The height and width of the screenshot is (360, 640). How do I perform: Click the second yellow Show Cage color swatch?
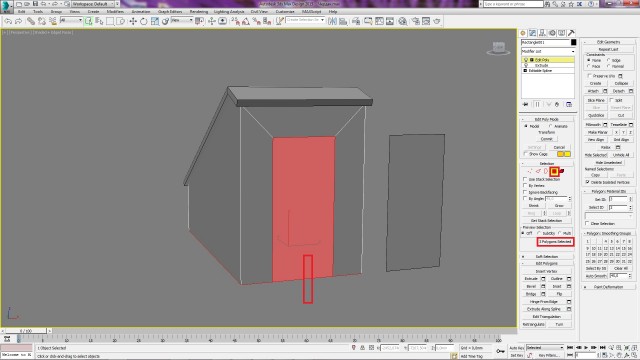(x=567, y=154)
